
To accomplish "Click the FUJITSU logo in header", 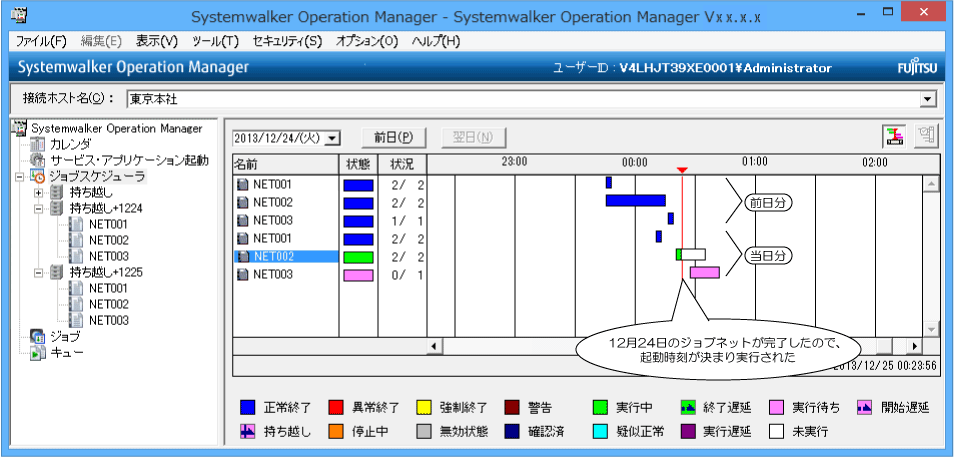I will (917, 68).
